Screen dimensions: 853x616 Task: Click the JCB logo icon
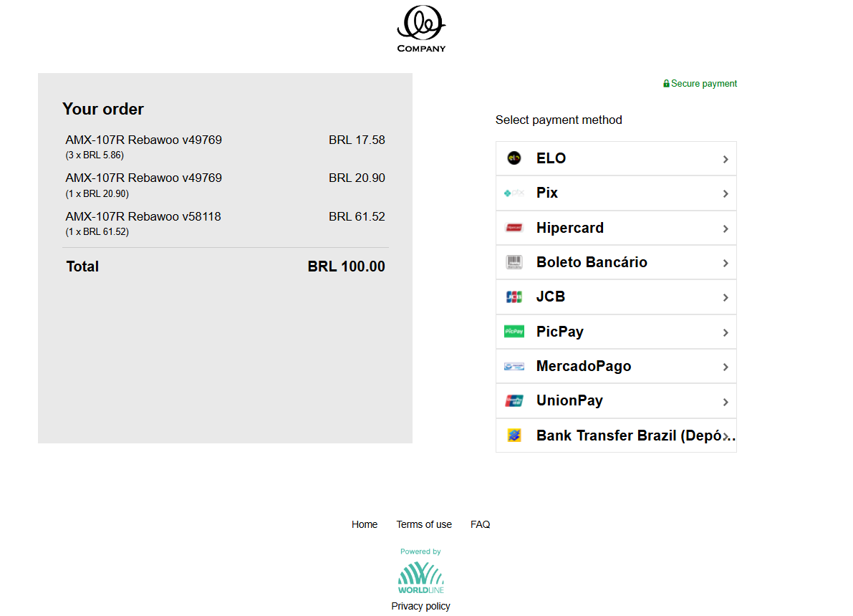514,297
